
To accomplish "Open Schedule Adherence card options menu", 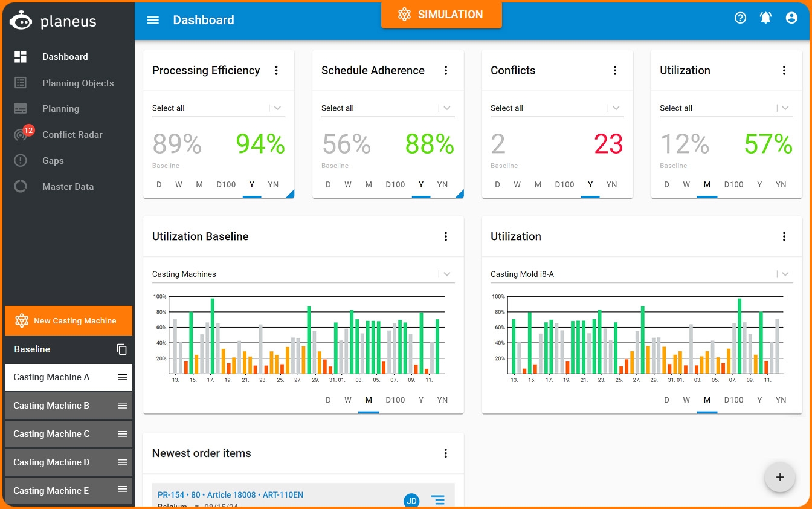I will click(x=446, y=71).
